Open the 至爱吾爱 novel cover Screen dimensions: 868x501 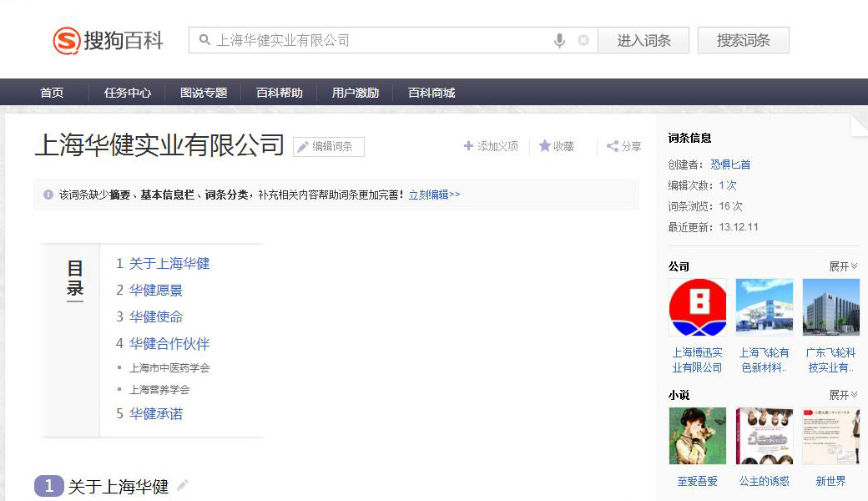698,436
